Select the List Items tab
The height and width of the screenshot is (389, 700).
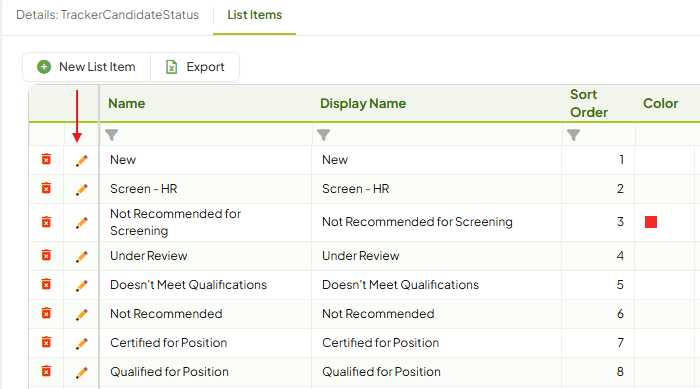pos(254,15)
